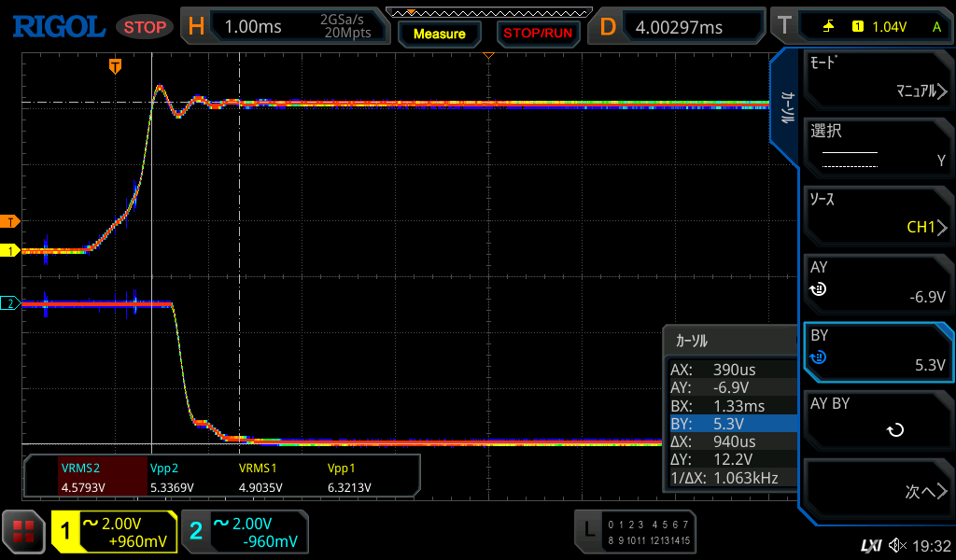Screen dimensions: 956x560
Task: Toggle channel 1 at 2.00V on/off
Action: [114, 532]
